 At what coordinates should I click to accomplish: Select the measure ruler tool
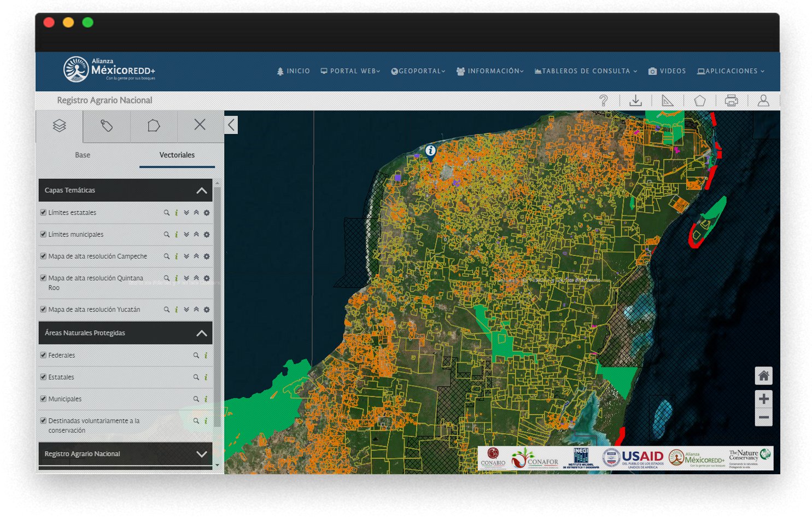pyautogui.click(x=667, y=101)
